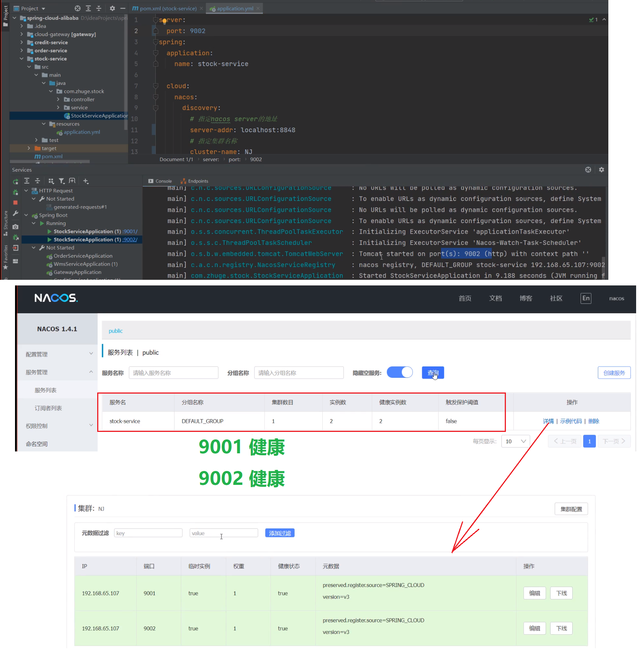
Task: Collapse all nodes in Services tree
Action: pos(37,181)
